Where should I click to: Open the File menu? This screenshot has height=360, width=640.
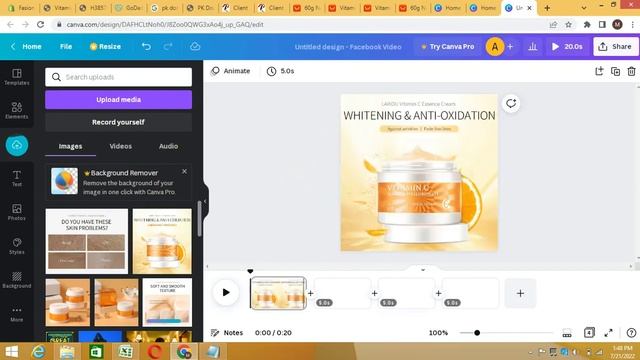66,47
